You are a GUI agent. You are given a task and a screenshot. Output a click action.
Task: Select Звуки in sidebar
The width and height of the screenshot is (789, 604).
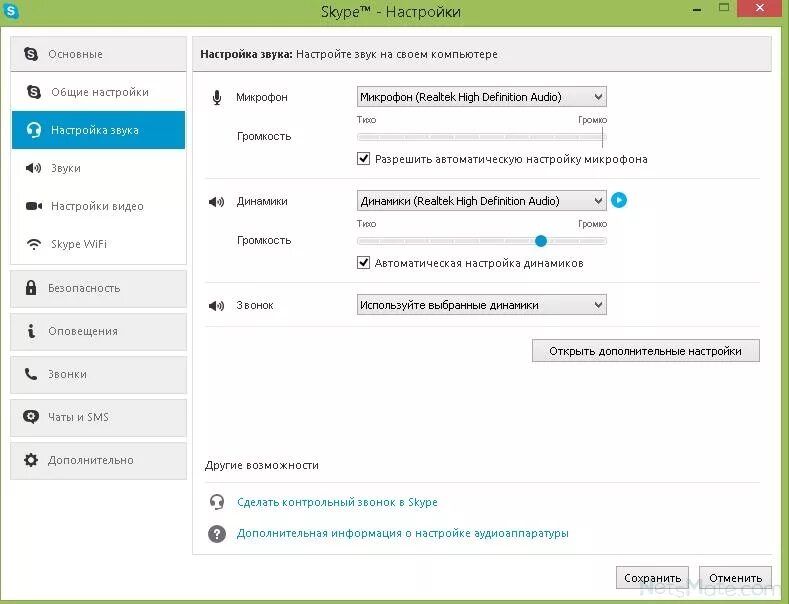(x=98, y=168)
